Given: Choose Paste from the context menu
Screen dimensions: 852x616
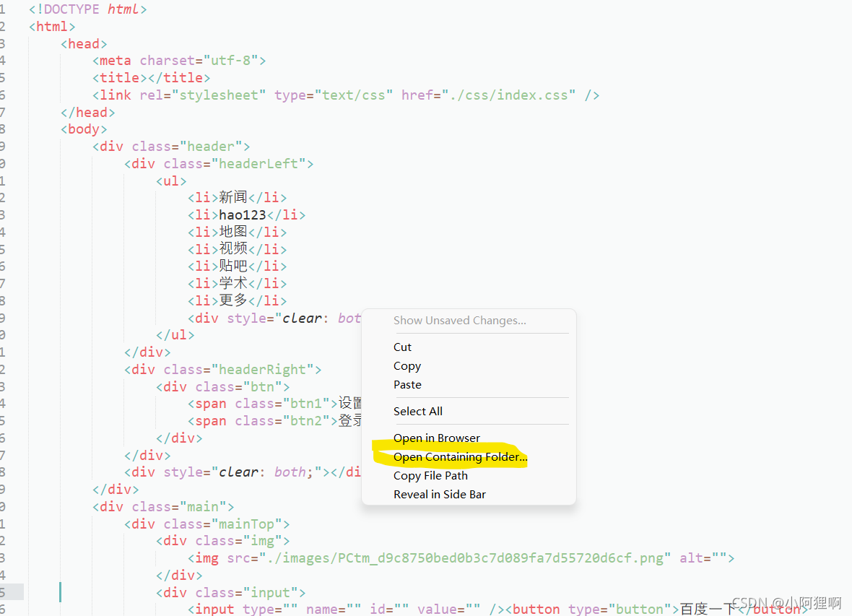Looking at the screenshot, I should [x=407, y=385].
